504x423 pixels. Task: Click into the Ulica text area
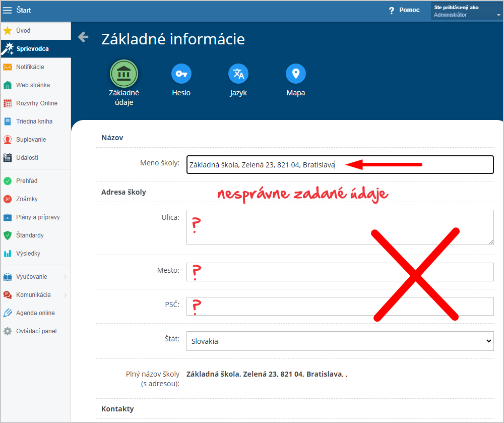click(x=340, y=227)
